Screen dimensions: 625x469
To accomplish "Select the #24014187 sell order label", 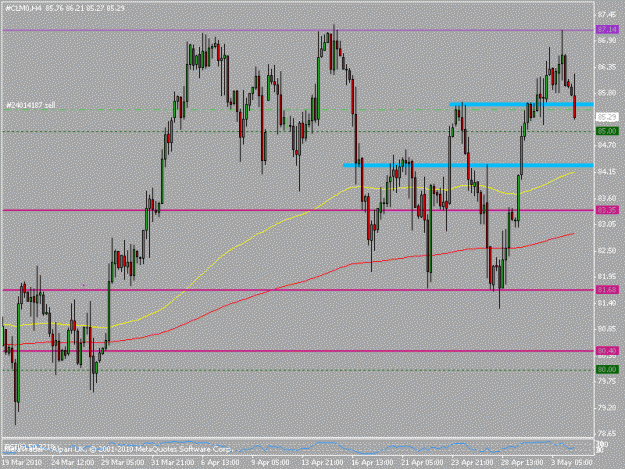I will 31,105.
